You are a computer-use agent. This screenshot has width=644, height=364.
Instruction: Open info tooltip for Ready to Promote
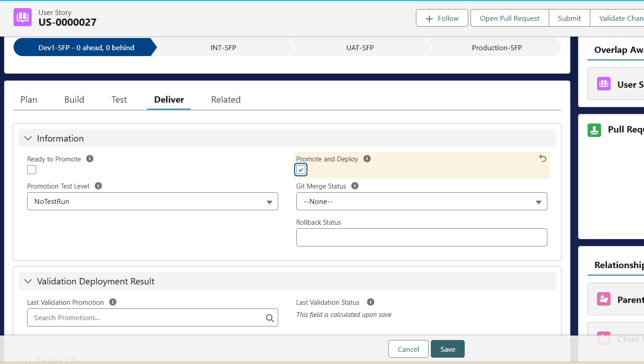(90, 159)
